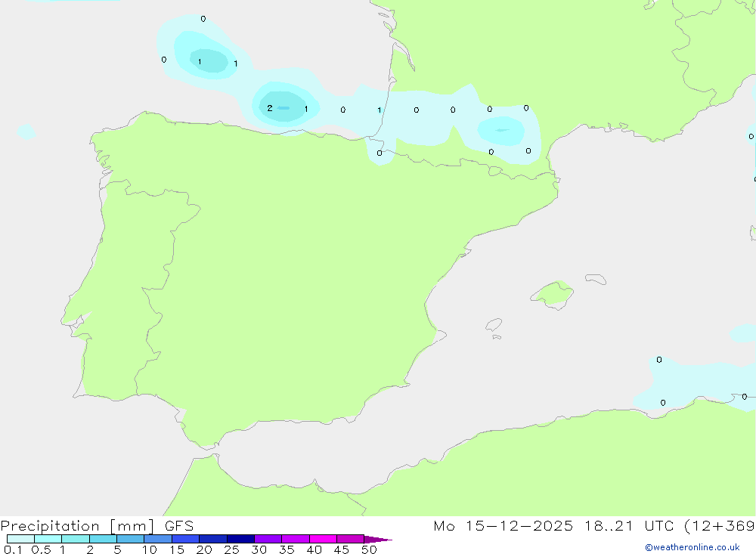Click the "25" legend scale label
Screen dimensions: 756x554
231,549
